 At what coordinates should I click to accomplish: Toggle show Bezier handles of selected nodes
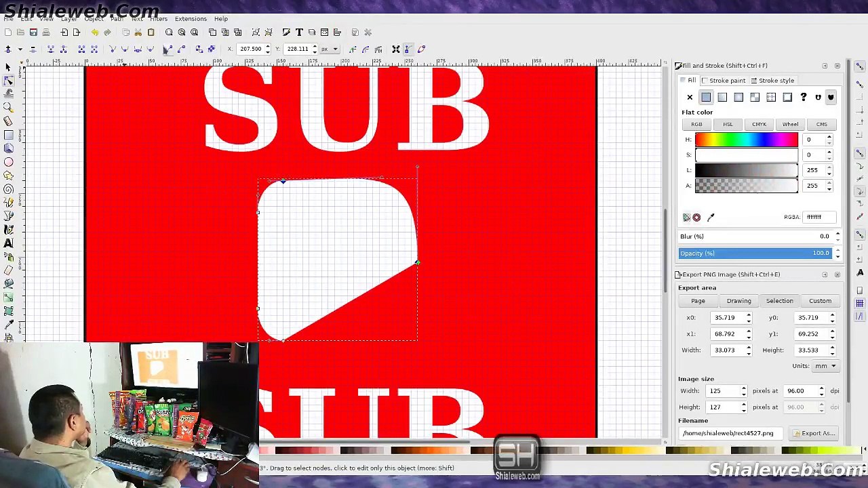click(408, 49)
